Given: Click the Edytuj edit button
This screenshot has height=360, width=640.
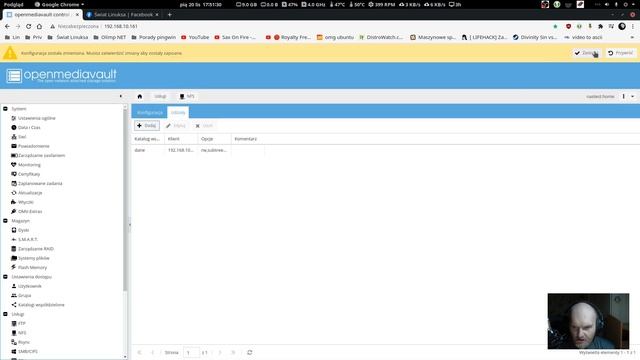Looking at the screenshot, I should point(176,126).
